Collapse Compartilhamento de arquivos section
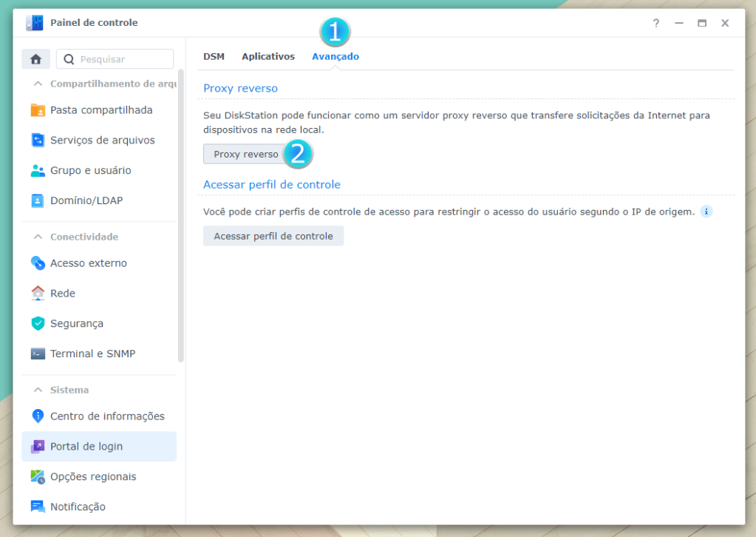This screenshot has height=537, width=756. [38, 84]
